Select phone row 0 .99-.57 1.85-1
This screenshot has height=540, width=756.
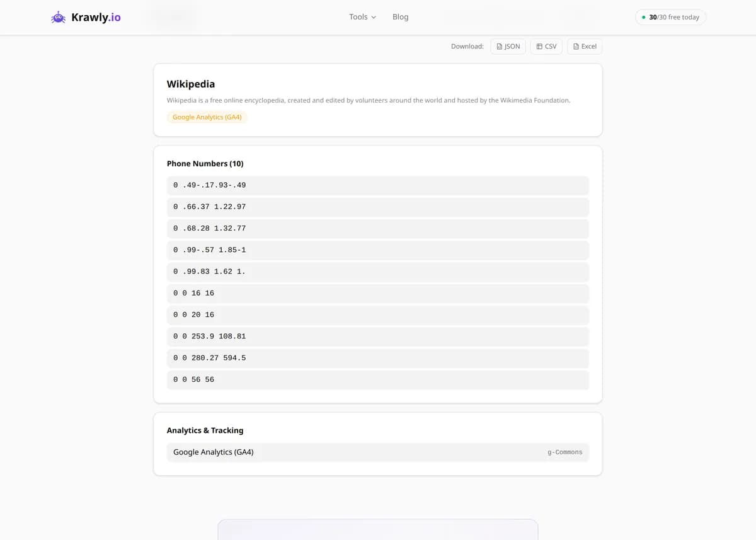[x=378, y=250]
